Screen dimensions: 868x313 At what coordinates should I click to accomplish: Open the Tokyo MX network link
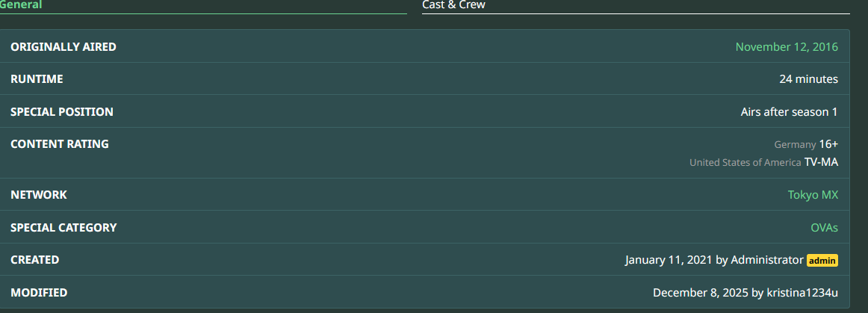click(813, 195)
